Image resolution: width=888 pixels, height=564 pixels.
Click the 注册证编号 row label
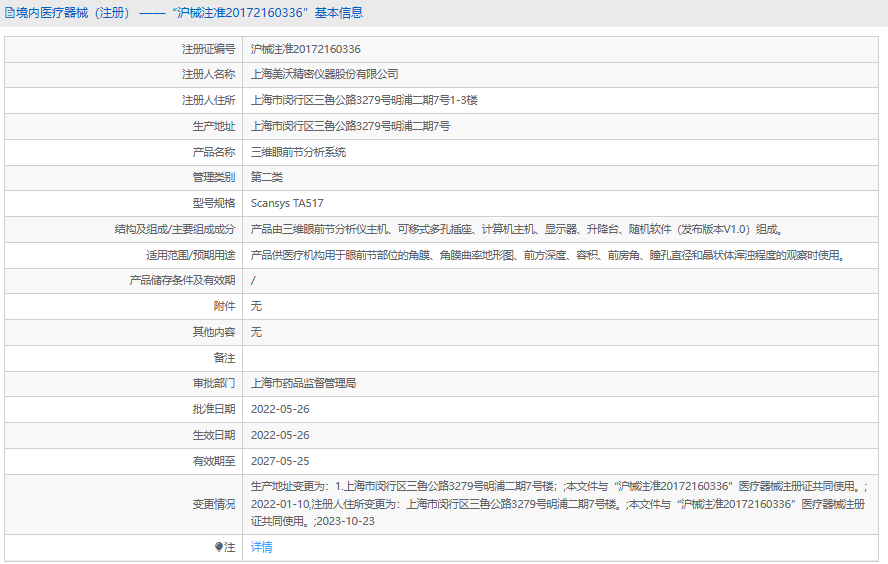coord(208,49)
